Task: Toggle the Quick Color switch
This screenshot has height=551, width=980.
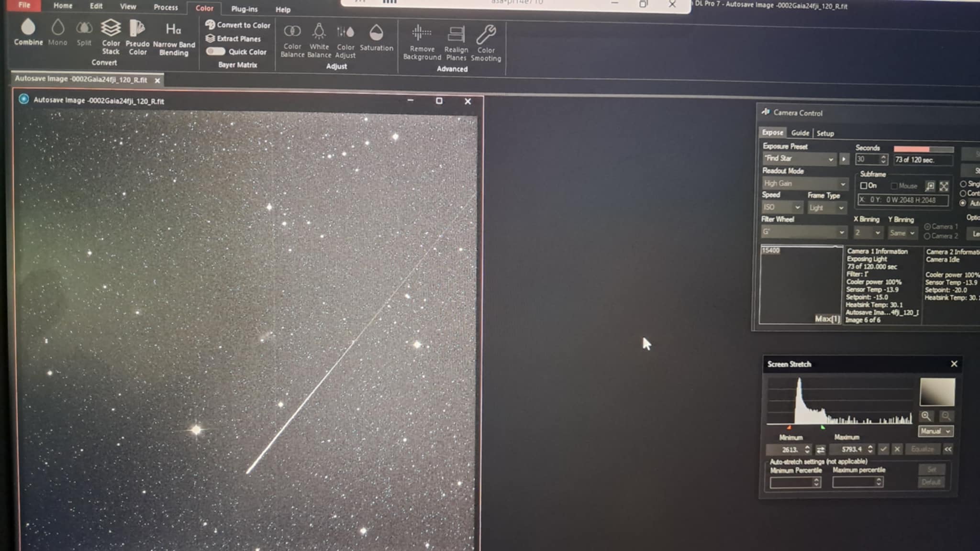Action: [x=215, y=52]
